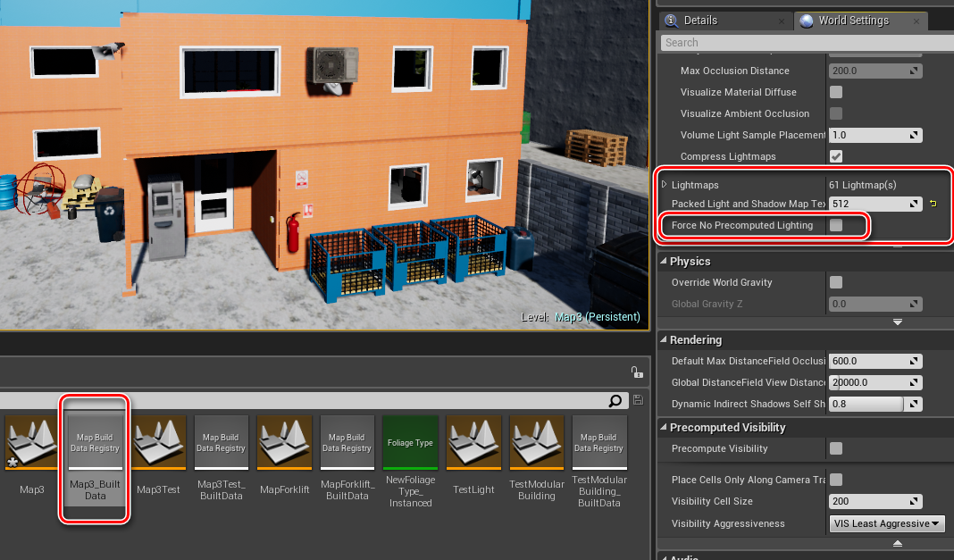The image size is (954, 560).
Task: Select the TestModularBuilding_BuiltData asset
Action: (x=599, y=462)
